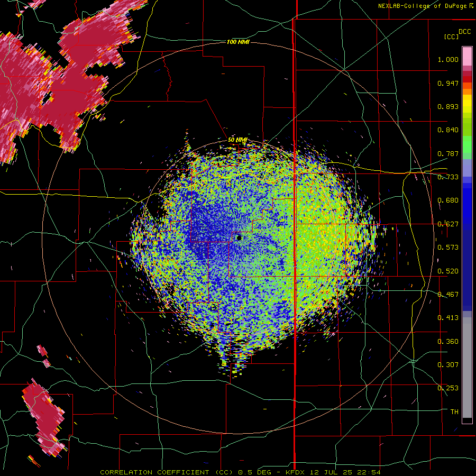Select the yellow band of the legend

467,104
